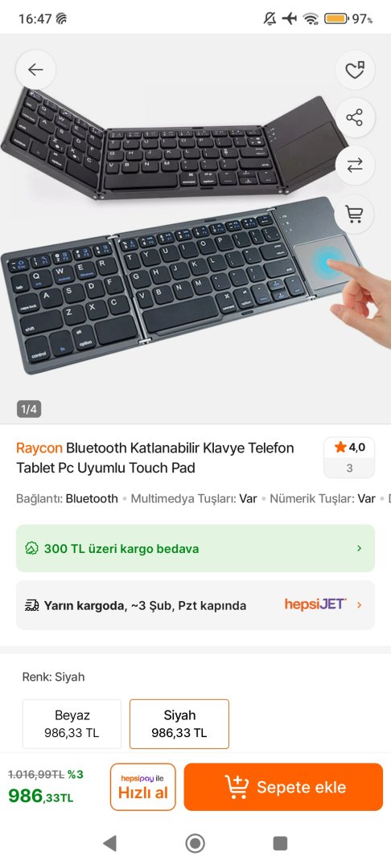Tap the Android back triangle button
This screenshot has width=391, height=868.
109,843
